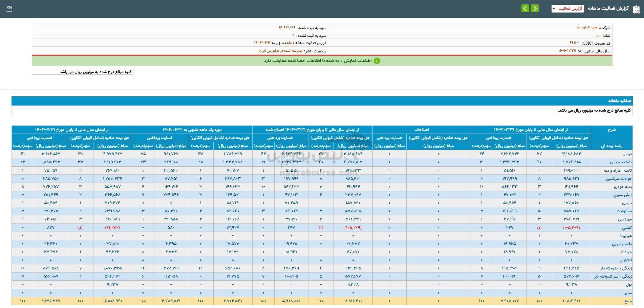This screenshot has width=644, height=308.
Task: Click the درمان cumulative premium ۴,۹۷۵,۴۱۳
Action: pyautogui.click(x=112, y=154)
